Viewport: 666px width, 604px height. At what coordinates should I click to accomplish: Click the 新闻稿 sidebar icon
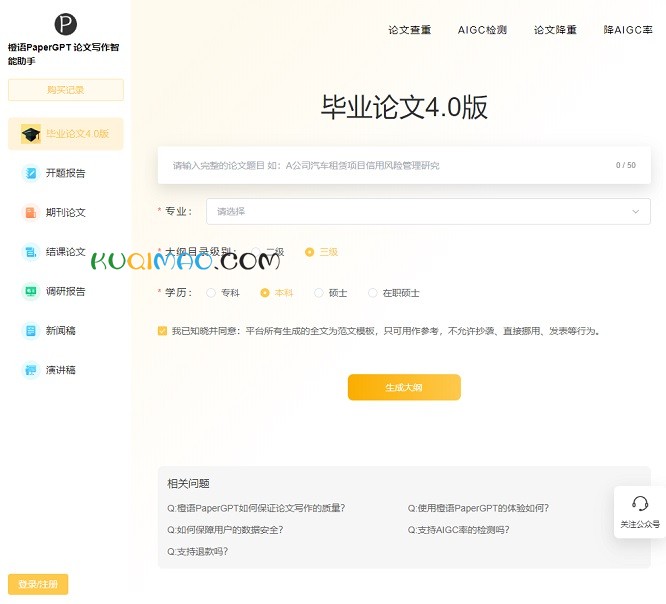[x=31, y=330]
